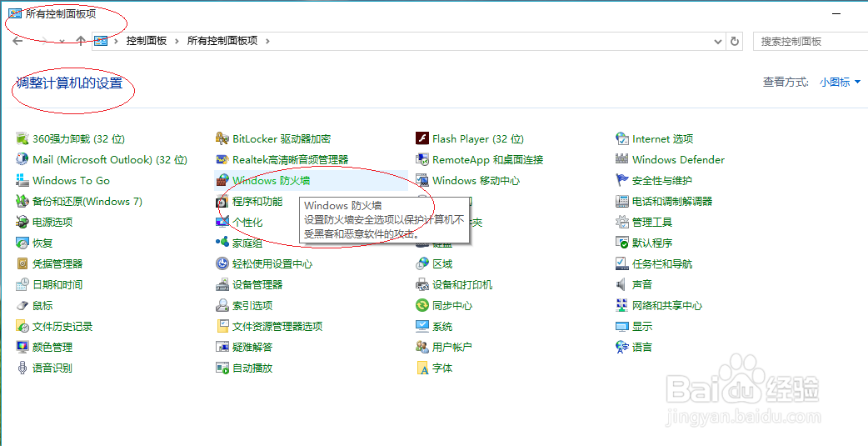868x446 pixels.
Task: Open the 颜色管理 monitor icon
Action: coord(22,348)
